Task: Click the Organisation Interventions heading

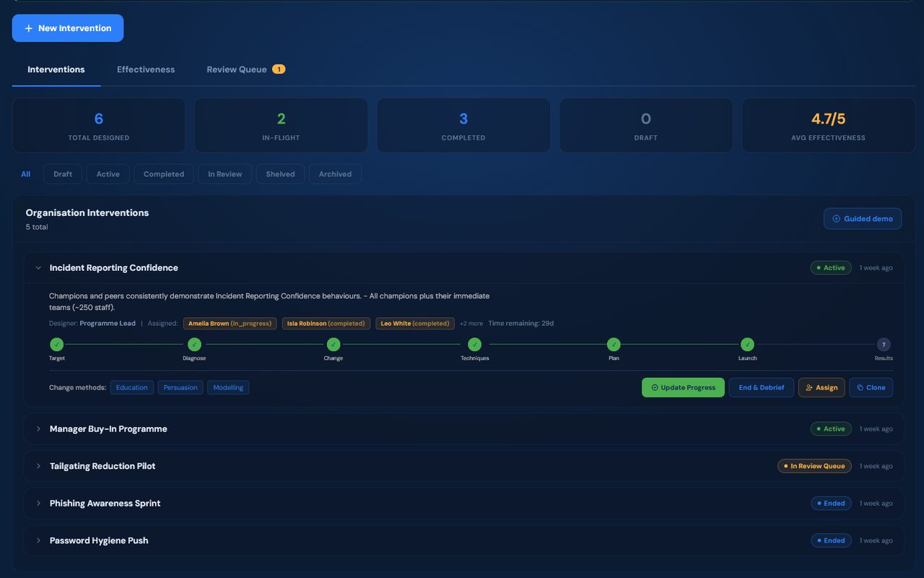Action: click(87, 213)
